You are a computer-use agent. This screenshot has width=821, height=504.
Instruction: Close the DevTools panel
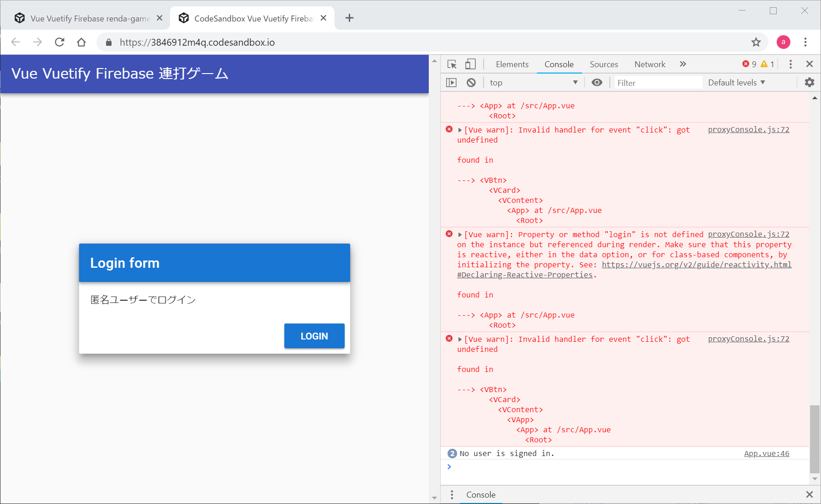click(x=809, y=64)
